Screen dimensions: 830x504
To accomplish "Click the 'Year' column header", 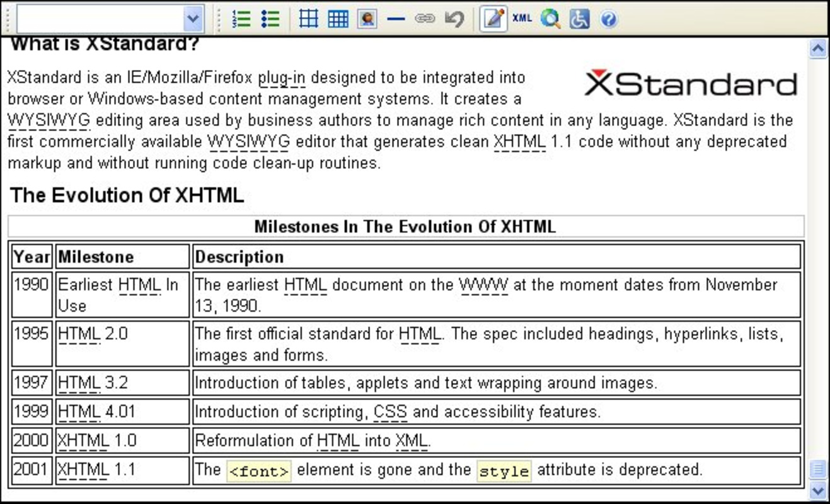I will coord(32,257).
